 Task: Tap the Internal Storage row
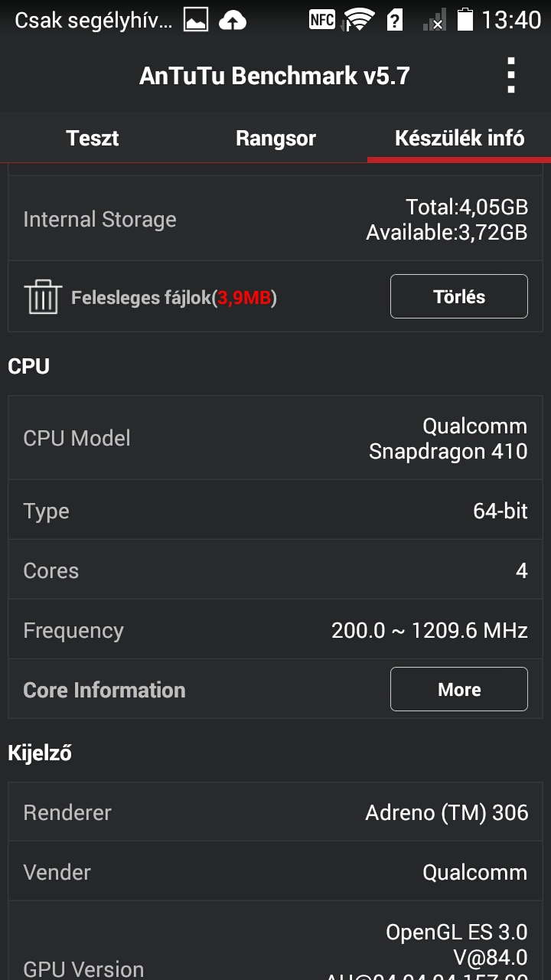click(275, 220)
